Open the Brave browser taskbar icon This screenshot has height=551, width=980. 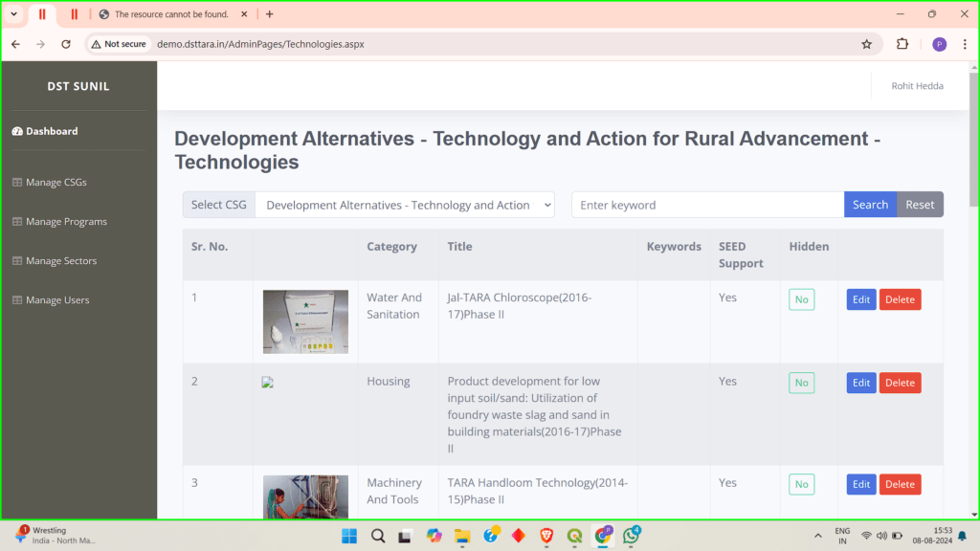[x=546, y=536]
